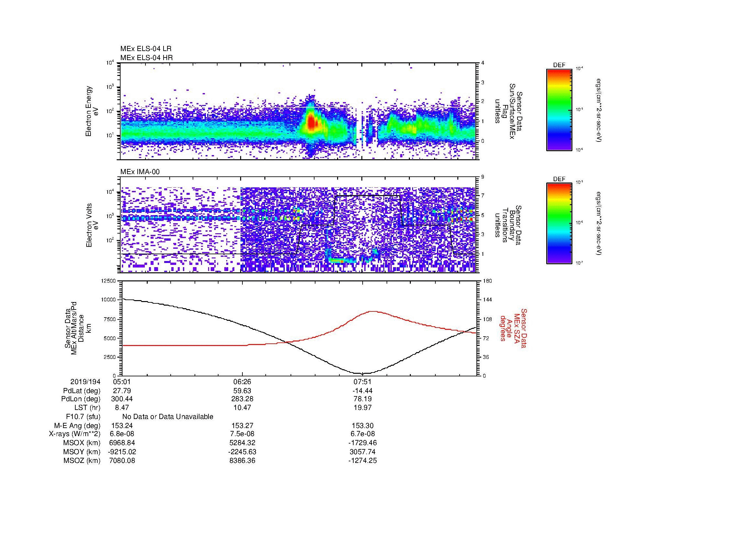
Task: Click the 05:01 time tick label
Action: (122, 382)
